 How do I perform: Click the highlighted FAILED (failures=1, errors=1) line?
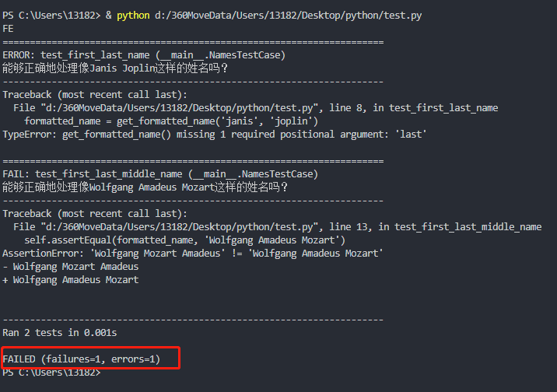click(82, 359)
